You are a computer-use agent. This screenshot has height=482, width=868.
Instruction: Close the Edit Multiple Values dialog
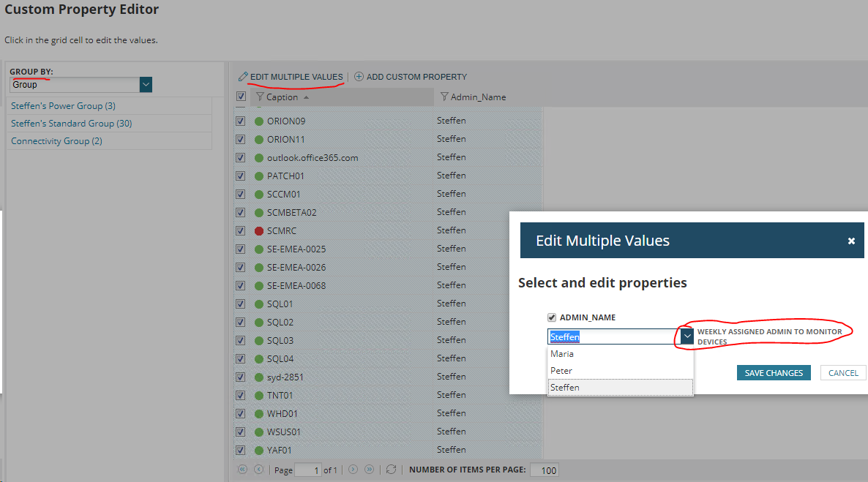coord(851,241)
